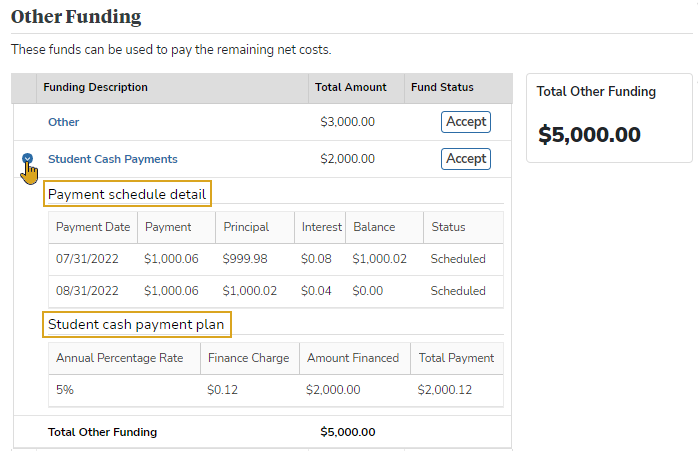Screen dimensions: 698x451
Task: Click the $0.00 balance value
Action: tap(368, 291)
